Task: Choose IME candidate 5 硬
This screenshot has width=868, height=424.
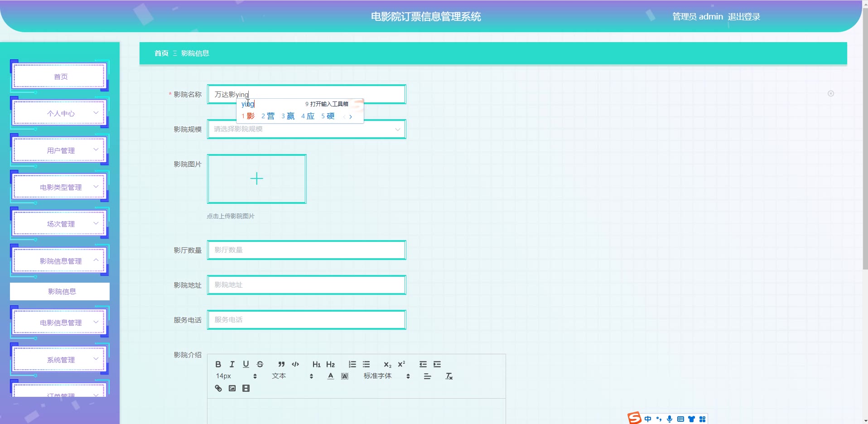Action: 328,116
